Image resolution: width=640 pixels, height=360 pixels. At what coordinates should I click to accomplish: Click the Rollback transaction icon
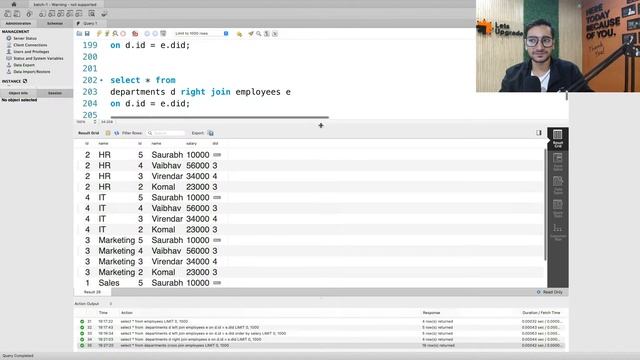155,33
